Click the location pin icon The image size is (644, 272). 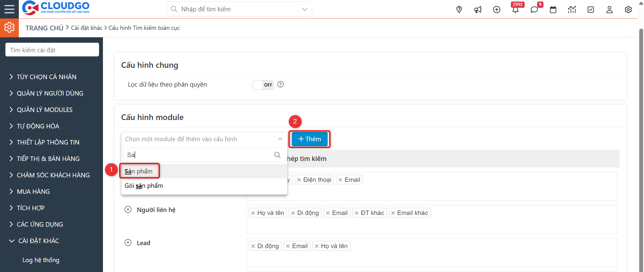pos(459,10)
